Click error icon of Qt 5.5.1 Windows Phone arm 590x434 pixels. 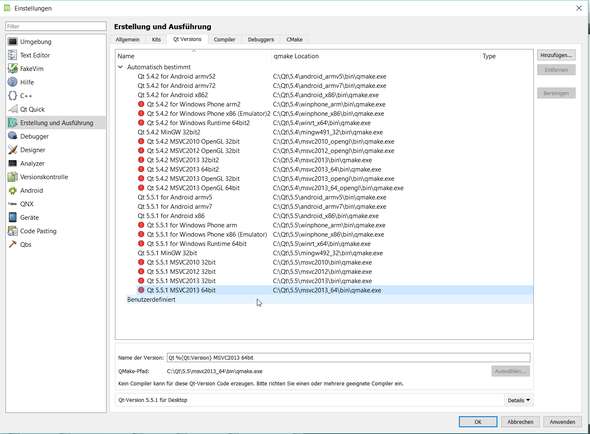(x=141, y=225)
